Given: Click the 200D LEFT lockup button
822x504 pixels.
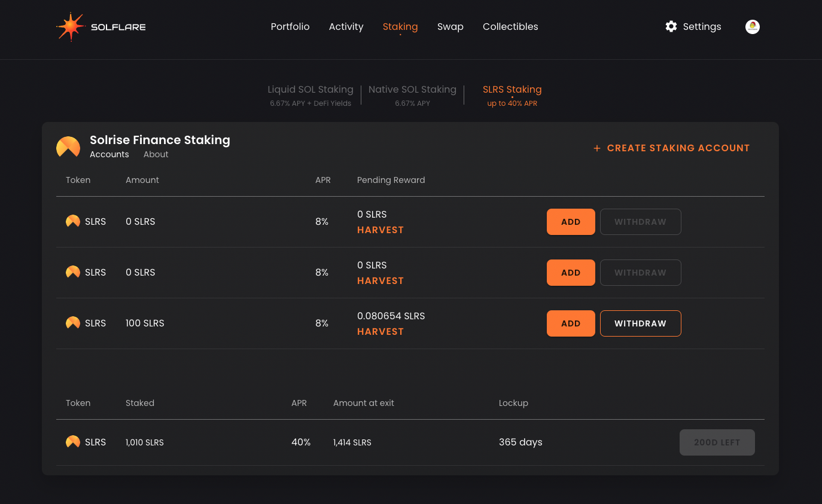Looking at the screenshot, I should (717, 442).
